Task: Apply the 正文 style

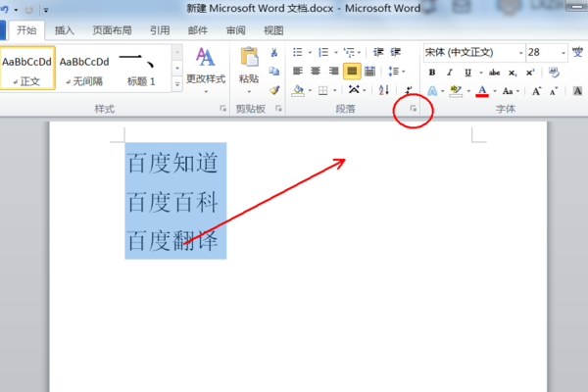Action: coord(27,69)
